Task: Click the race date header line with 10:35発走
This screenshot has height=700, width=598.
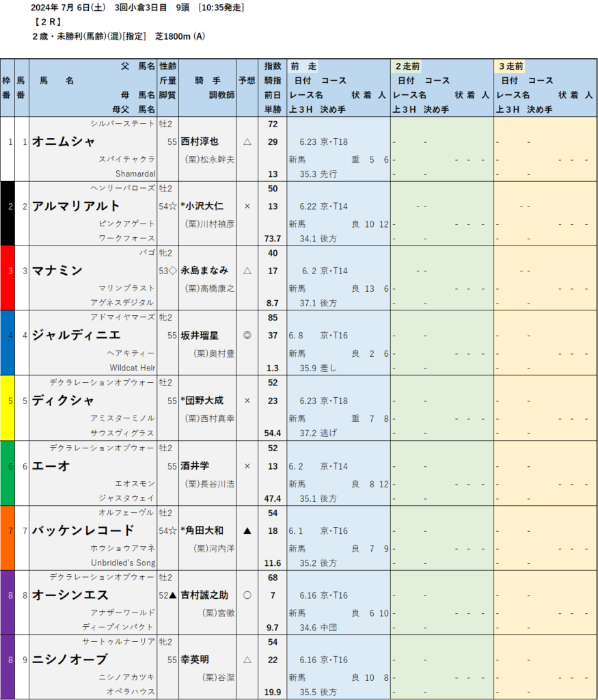Action: (x=137, y=8)
